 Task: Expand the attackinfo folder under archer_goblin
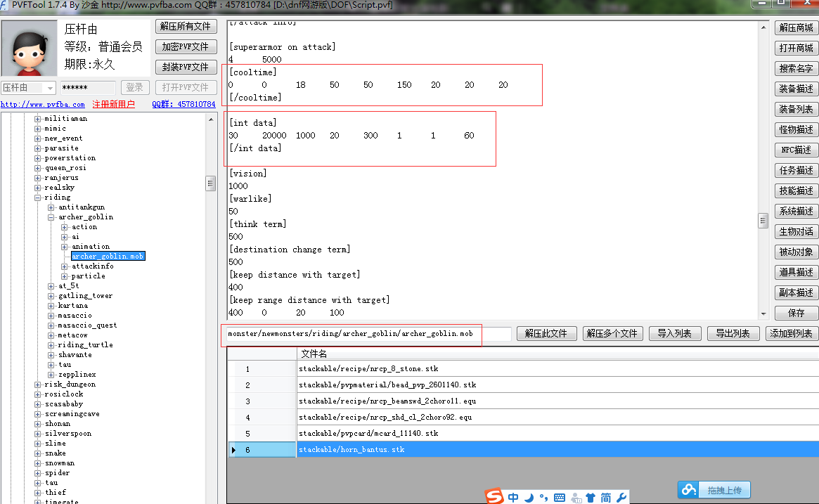[64, 266]
